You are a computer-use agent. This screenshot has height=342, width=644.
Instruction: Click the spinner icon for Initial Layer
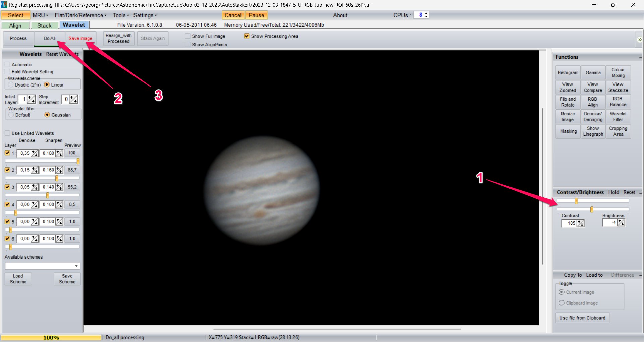tap(31, 99)
